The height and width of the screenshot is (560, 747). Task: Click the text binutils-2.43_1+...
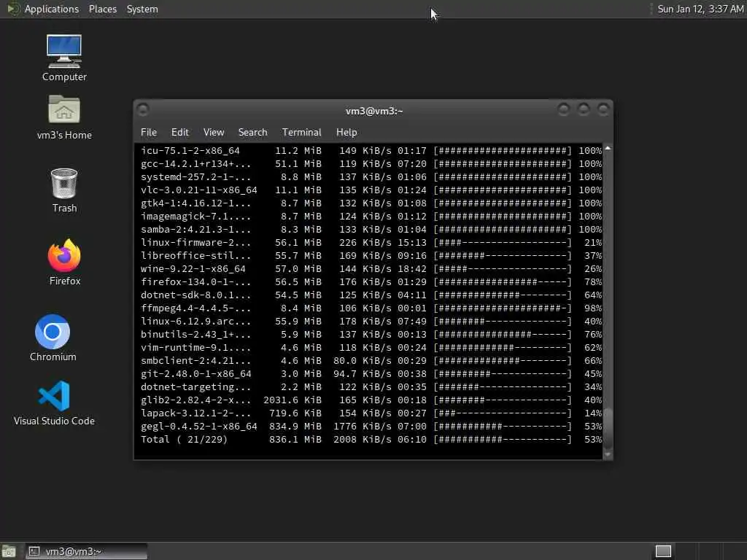click(196, 335)
